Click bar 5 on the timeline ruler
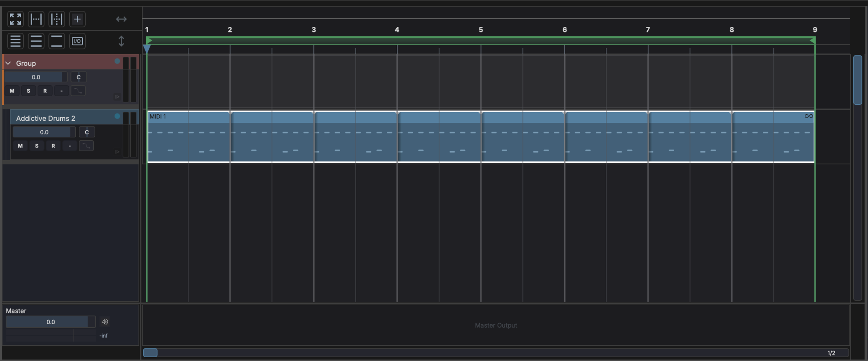The width and height of the screenshot is (868, 361). pos(481,29)
